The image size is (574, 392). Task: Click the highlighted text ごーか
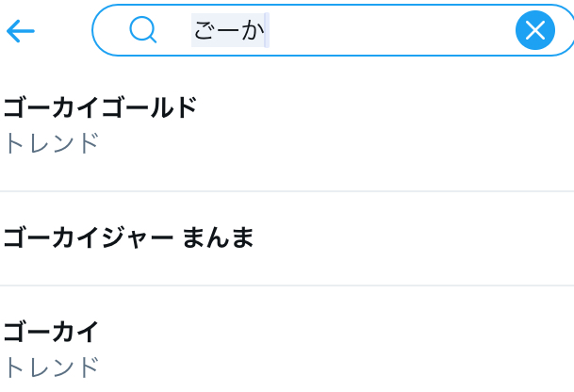(x=230, y=31)
